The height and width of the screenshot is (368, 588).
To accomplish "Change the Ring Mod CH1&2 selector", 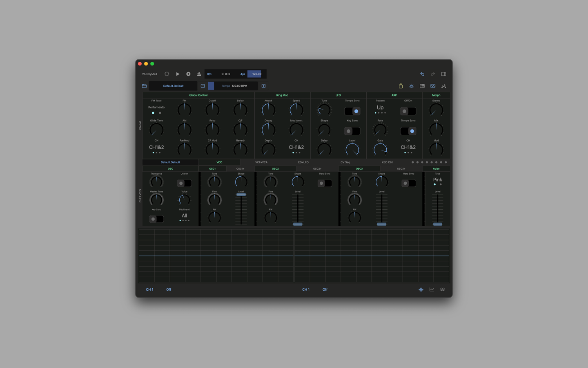I will (296, 147).
